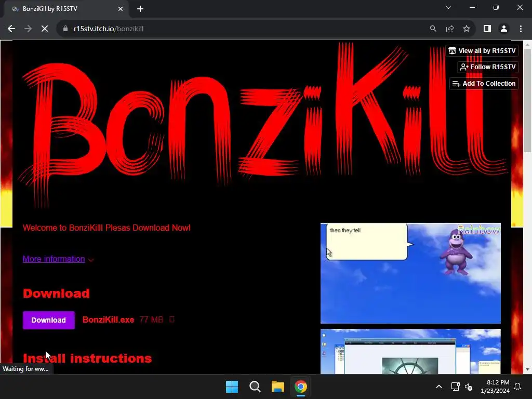Go back to the previous page
532x399 pixels.
(11, 29)
